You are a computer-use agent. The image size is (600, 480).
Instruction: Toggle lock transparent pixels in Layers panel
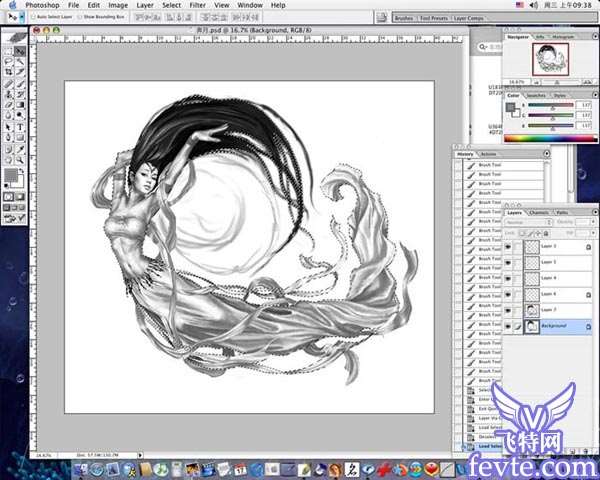523,233
